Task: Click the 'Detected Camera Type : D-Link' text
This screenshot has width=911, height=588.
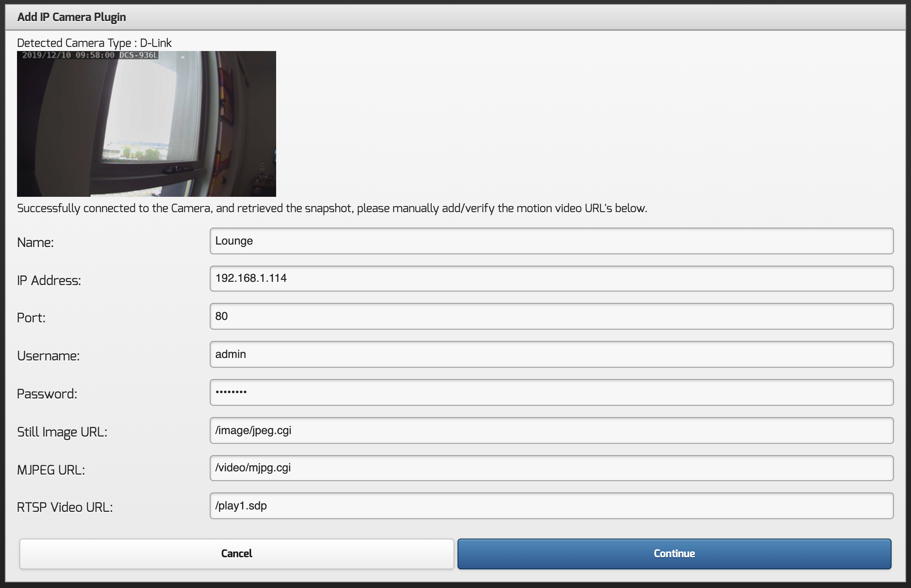Action: 94,43
